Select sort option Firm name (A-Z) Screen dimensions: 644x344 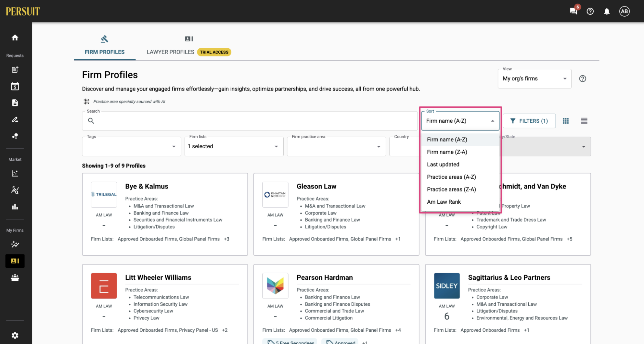[x=460, y=140]
